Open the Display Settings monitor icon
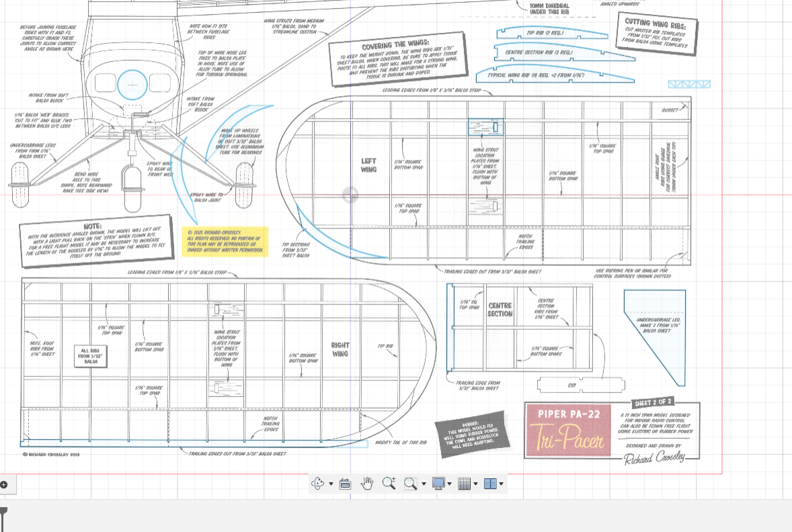The width and height of the screenshot is (792, 532). [x=438, y=484]
